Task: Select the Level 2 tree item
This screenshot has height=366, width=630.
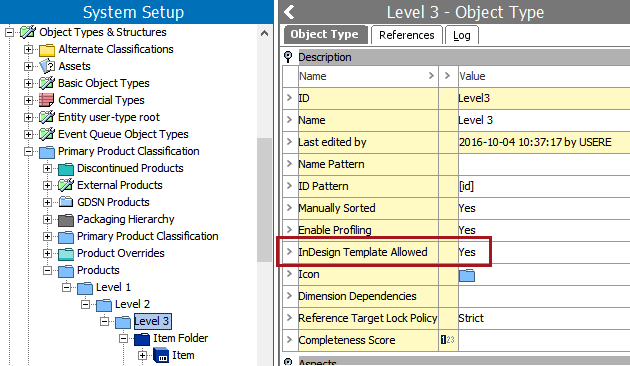Action: [x=132, y=304]
